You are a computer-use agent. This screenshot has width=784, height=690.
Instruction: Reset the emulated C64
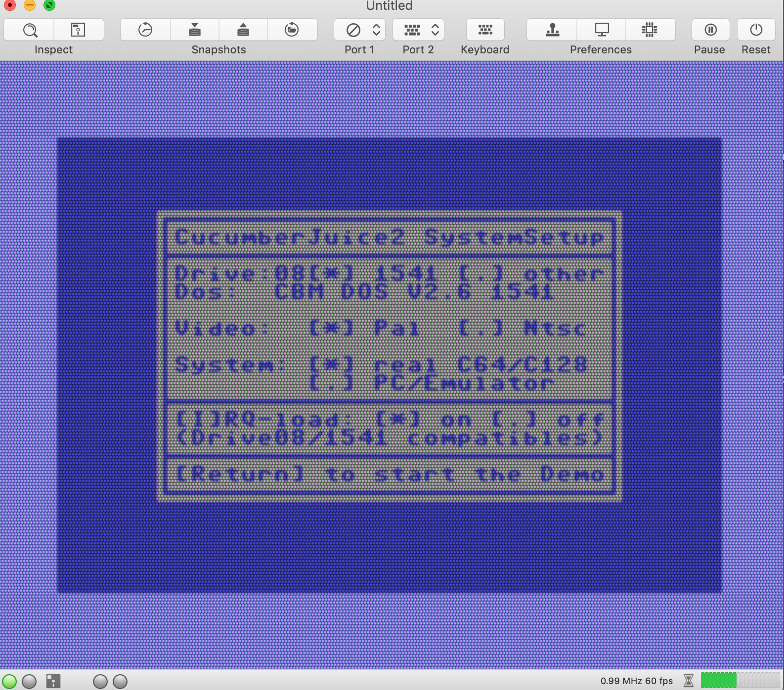click(x=756, y=30)
